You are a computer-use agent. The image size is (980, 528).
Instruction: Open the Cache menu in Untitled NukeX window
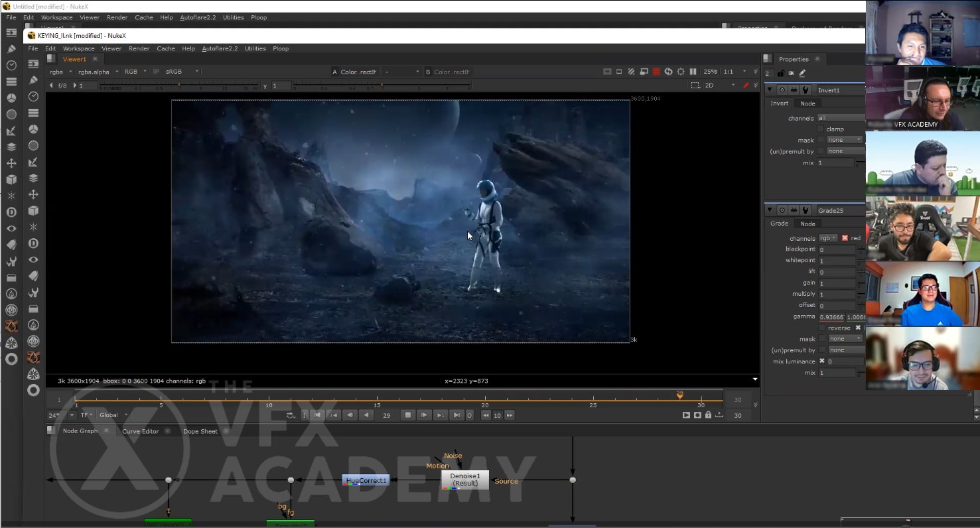click(x=144, y=17)
